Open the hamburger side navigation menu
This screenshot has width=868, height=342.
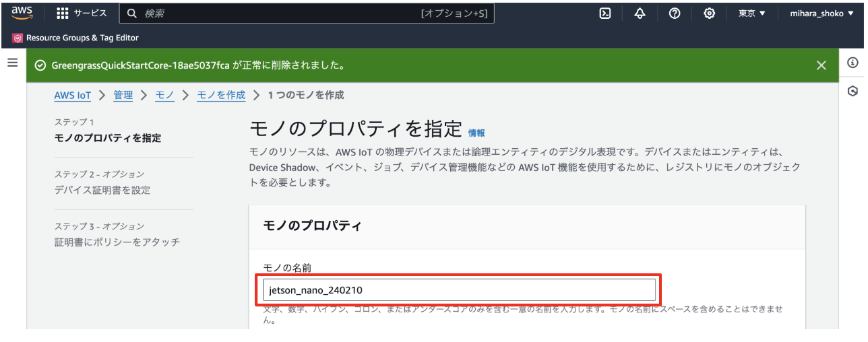pos(12,63)
